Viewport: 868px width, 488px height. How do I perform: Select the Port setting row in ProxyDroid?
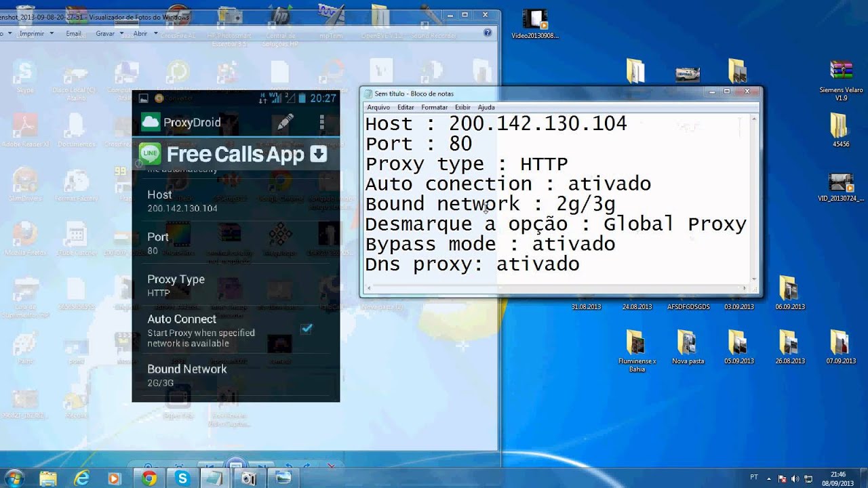[235, 243]
